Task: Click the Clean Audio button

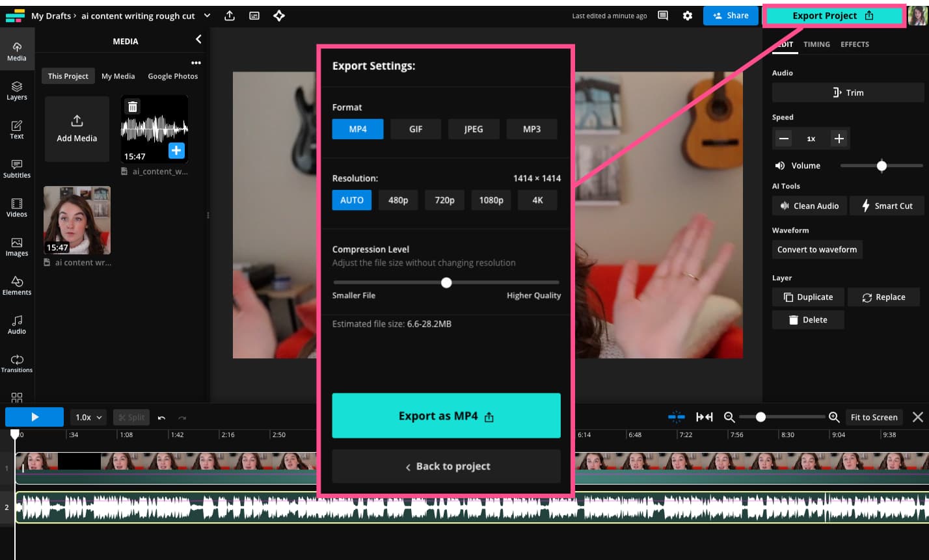Action: click(x=809, y=206)
